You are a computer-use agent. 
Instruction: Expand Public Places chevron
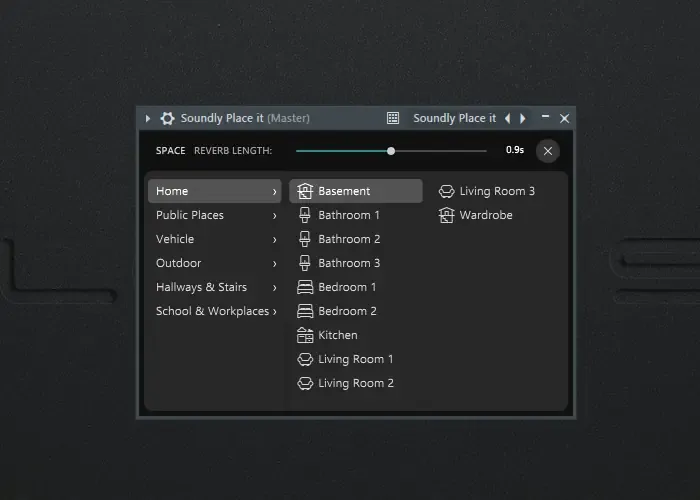click(275, 216)
